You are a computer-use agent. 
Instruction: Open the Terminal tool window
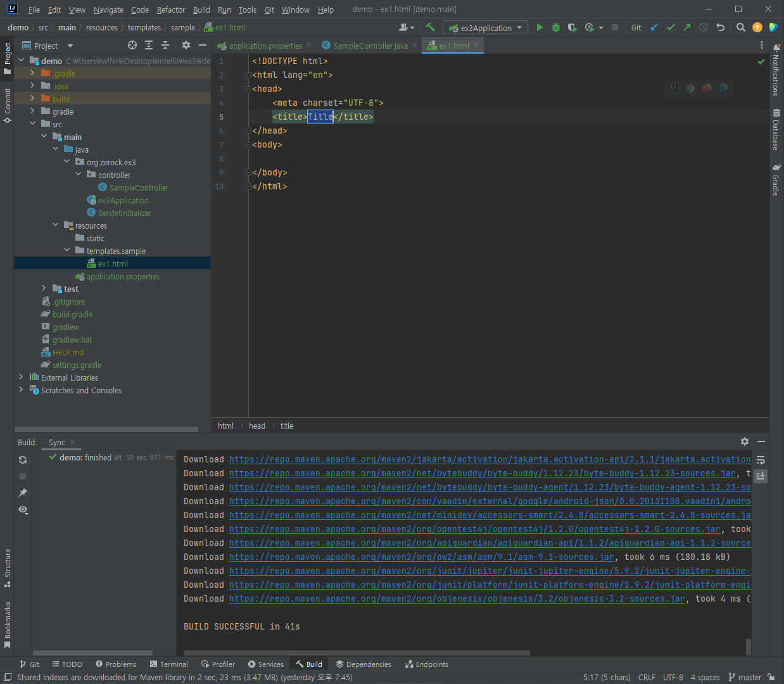169,664
